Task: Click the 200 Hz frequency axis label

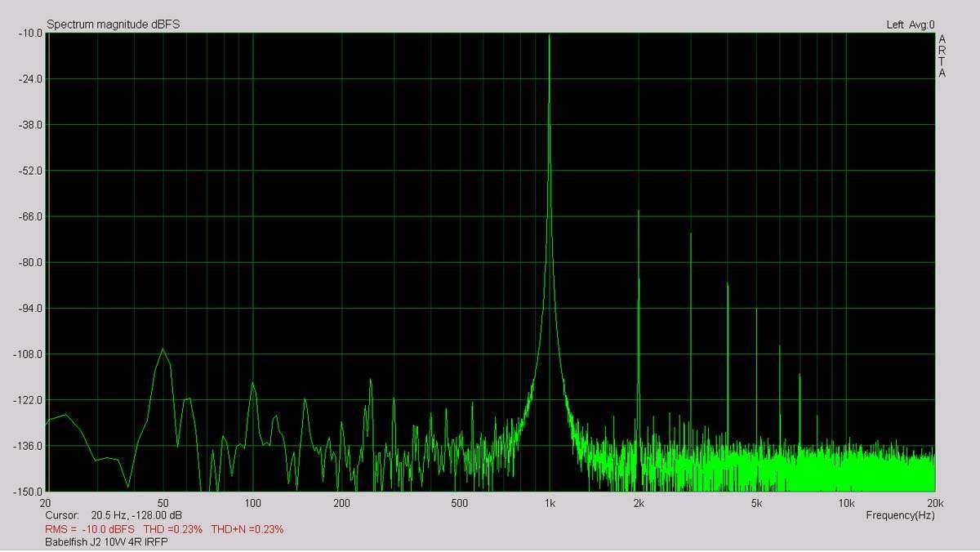Action: (342, 503)
